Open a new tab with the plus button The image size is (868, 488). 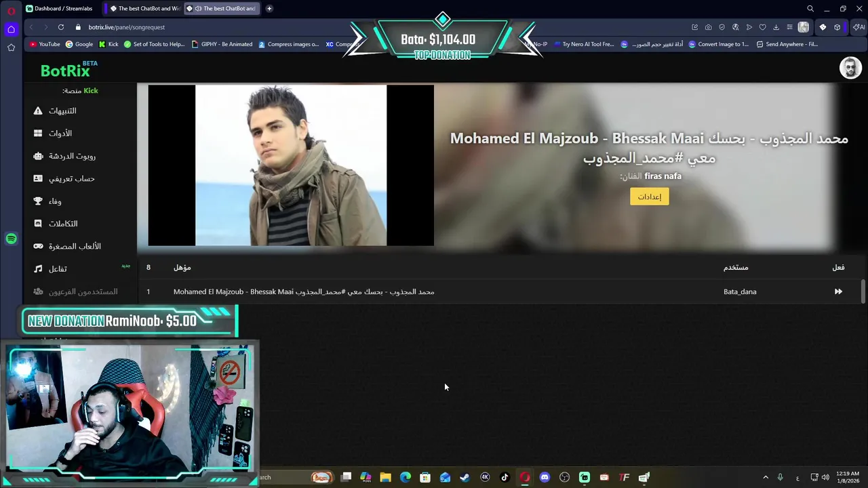pyautogui.click(x=269, y=9)
